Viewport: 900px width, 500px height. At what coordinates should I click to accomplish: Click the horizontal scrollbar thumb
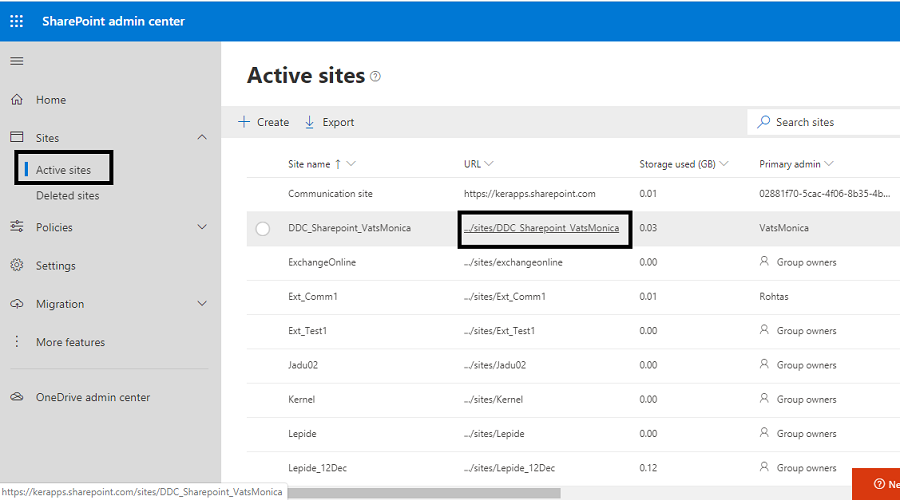424,493
